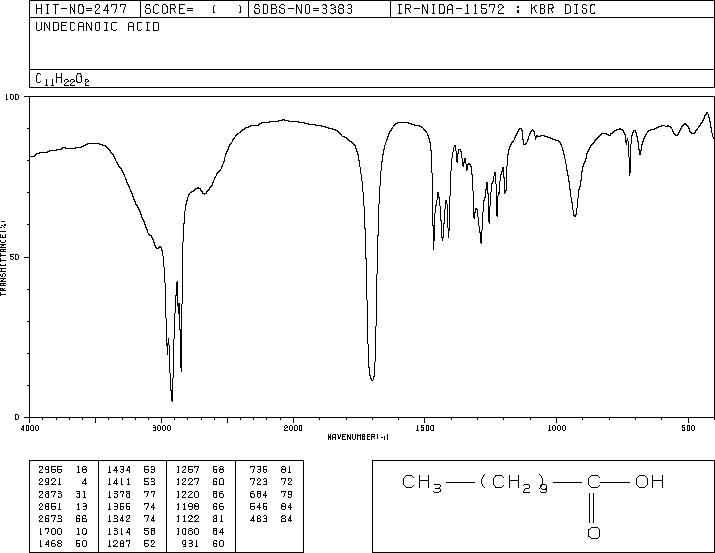The image size is (715, 553).
Task: Select peak table entry 1220
Action: tap(200, 494)
